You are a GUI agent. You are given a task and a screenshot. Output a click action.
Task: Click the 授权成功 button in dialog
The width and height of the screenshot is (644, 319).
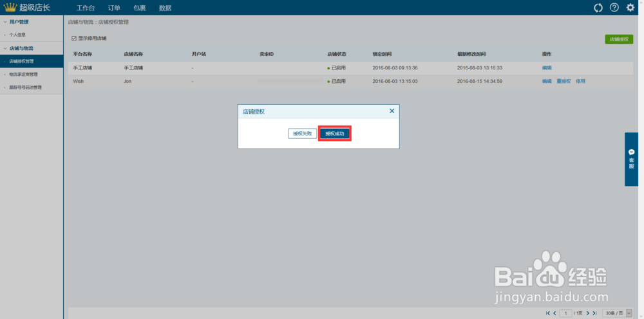tap(335, 134)
